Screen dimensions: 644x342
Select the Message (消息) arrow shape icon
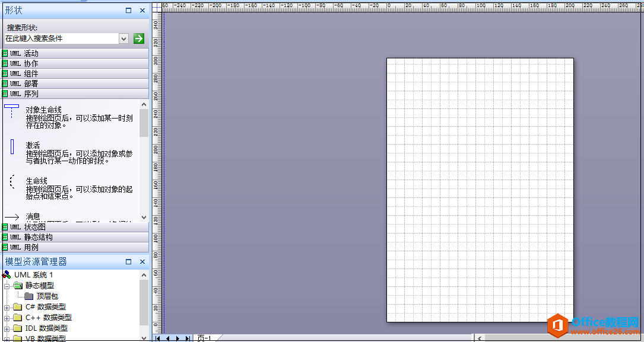pos(12,217)
